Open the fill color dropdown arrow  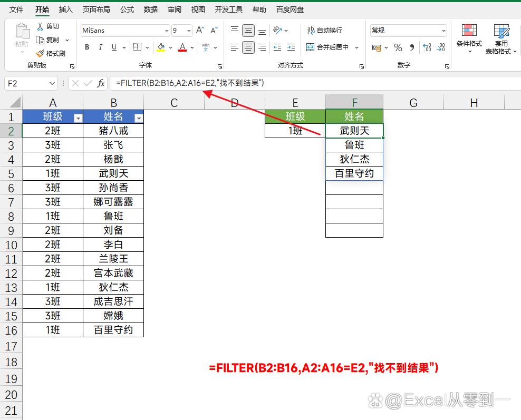click(x=171, y=47)
